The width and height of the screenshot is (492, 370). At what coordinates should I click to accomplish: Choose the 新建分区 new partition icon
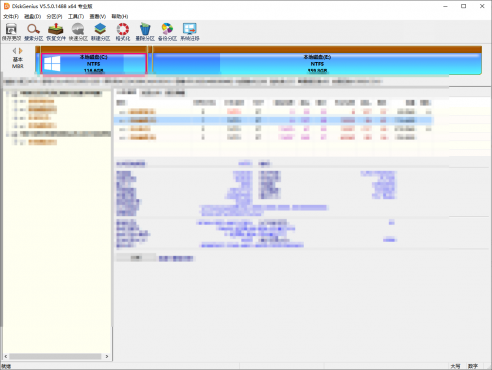coord(101,32)
